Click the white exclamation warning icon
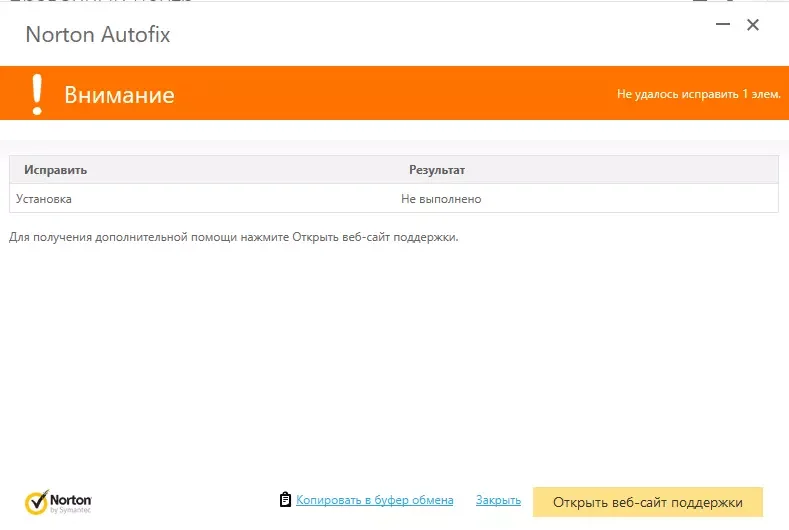 37,94
